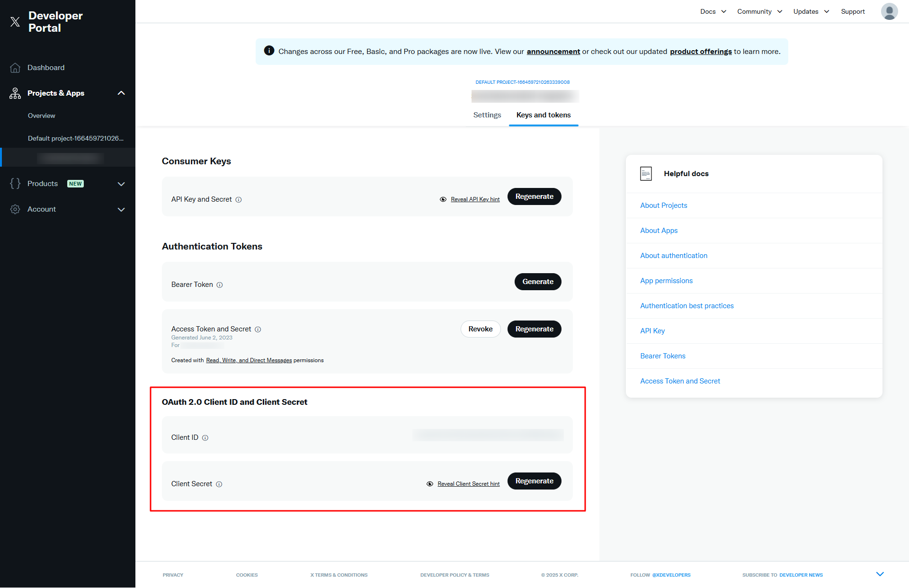Collapse the Projects & Apps section chevron
Image resolution: width=909 pixels, height=588 pixels.
pyautogui.click(x=121, y=93)
